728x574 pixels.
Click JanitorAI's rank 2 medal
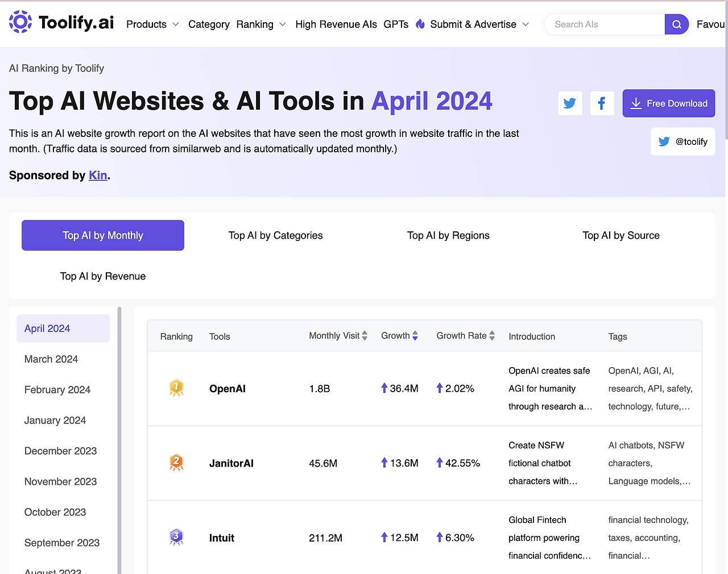[176, 463]
